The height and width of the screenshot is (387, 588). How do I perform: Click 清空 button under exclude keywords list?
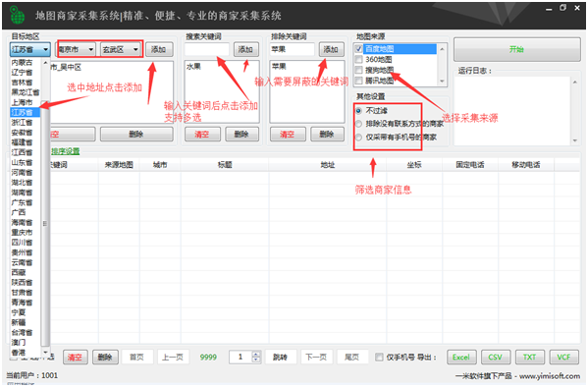[288, 134]
